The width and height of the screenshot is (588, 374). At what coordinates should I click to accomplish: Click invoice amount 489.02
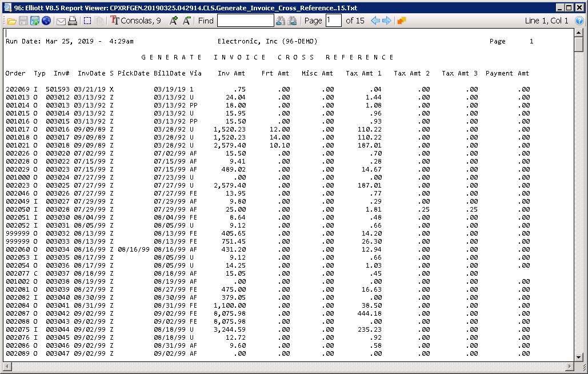(x=234, y=169)
